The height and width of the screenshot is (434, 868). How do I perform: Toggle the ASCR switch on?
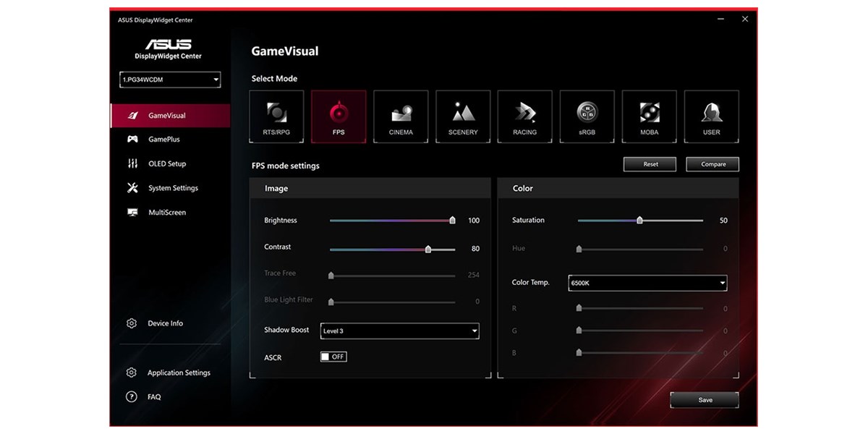click(333, 357)
